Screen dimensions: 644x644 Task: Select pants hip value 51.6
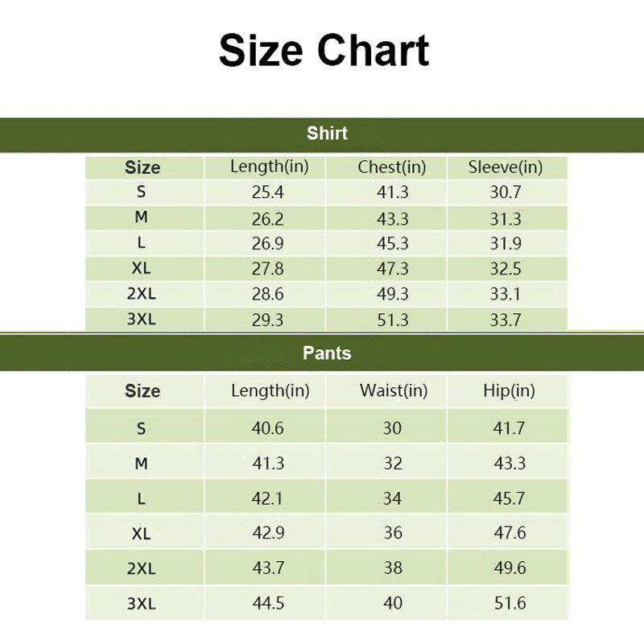(510, 603)
